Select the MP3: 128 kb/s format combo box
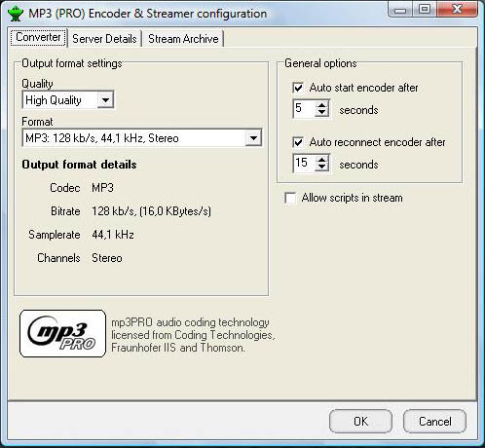Viewport: 485px width, 448px height. tap(142, 138)
